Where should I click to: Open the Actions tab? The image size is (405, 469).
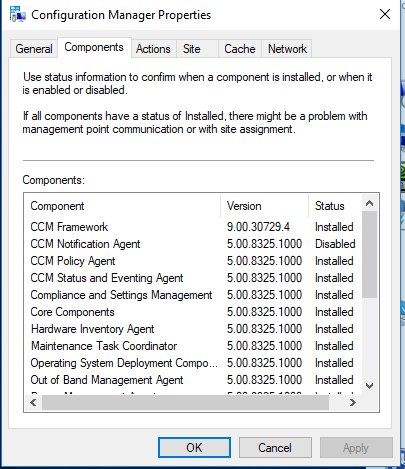pyautogui.click(x=153, y=49)
